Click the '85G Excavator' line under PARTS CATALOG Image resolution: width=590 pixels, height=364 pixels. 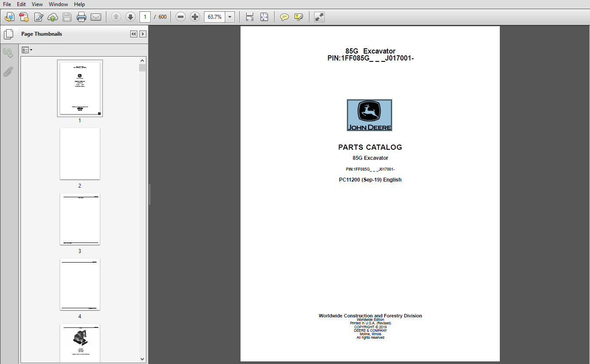click(370, 158)
